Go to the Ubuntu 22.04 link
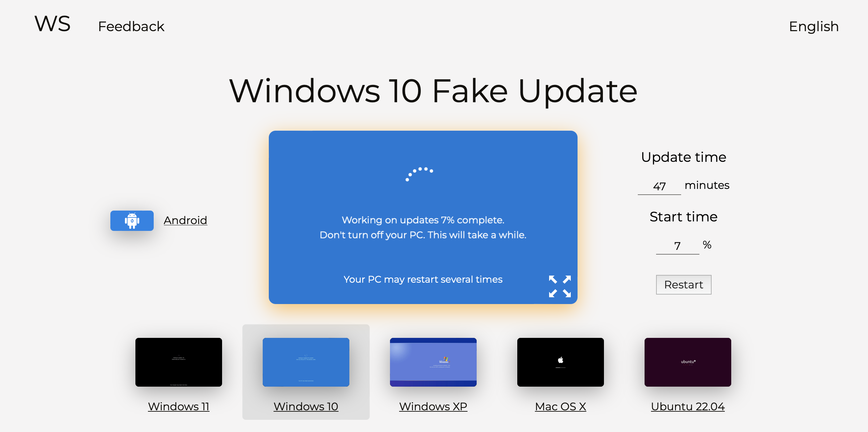The image size is (868, 432). click(x=688, y=406)
